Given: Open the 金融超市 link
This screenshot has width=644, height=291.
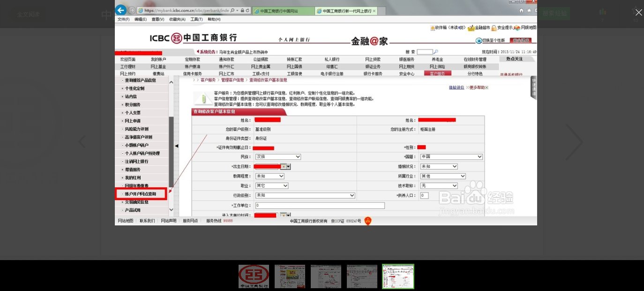Looking at the screenshot, I should [479, 28].
